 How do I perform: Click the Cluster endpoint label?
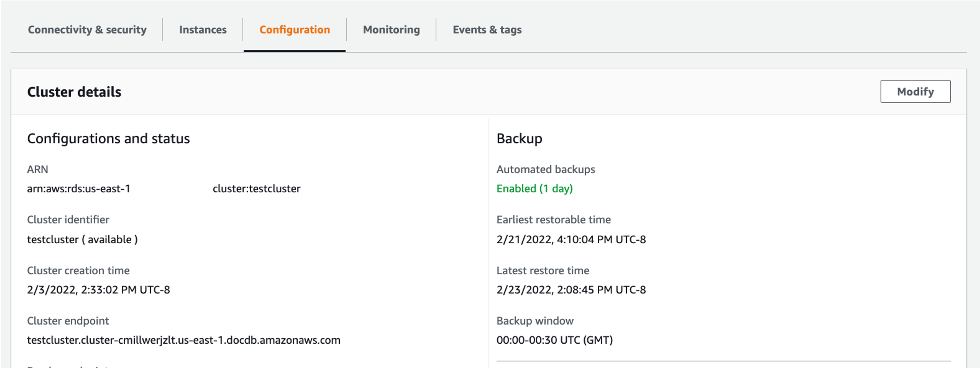[x=68, y=321]
